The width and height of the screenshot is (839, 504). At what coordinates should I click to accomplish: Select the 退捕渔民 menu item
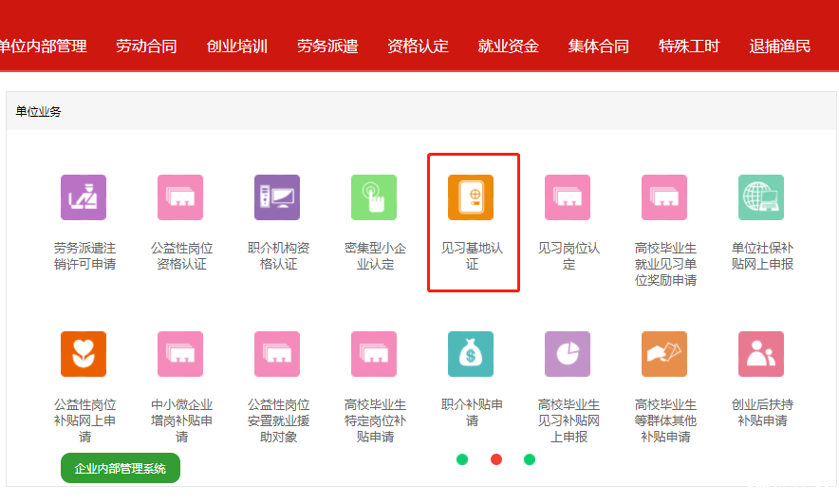779,47
